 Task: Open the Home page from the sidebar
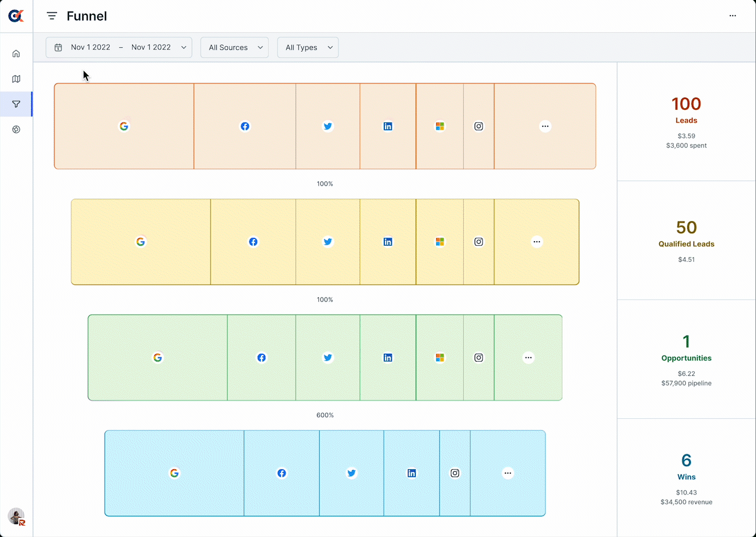[x=16, y=53]
